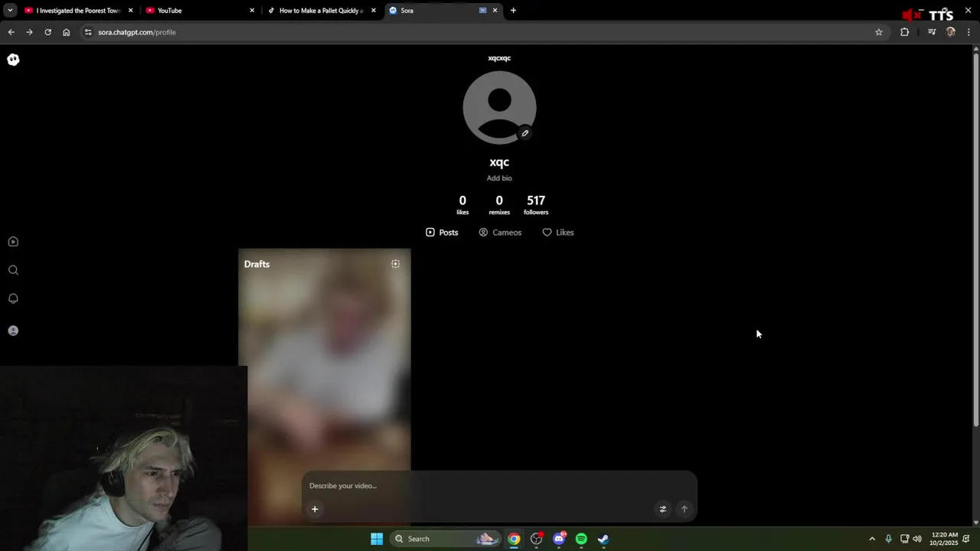Viewport: 980px width, 551px height.
Task: Close the Sora tab
Action: pyautogui.click(x=495, y=11)
